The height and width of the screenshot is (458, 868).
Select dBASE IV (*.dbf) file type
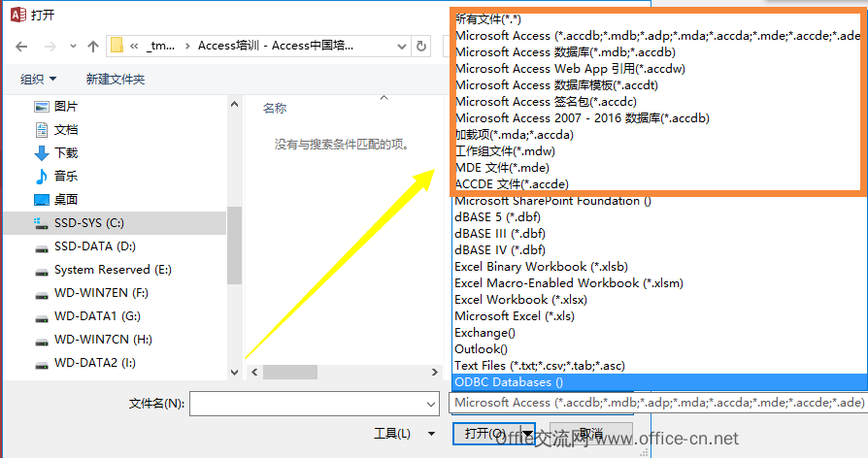pos(660,250)
